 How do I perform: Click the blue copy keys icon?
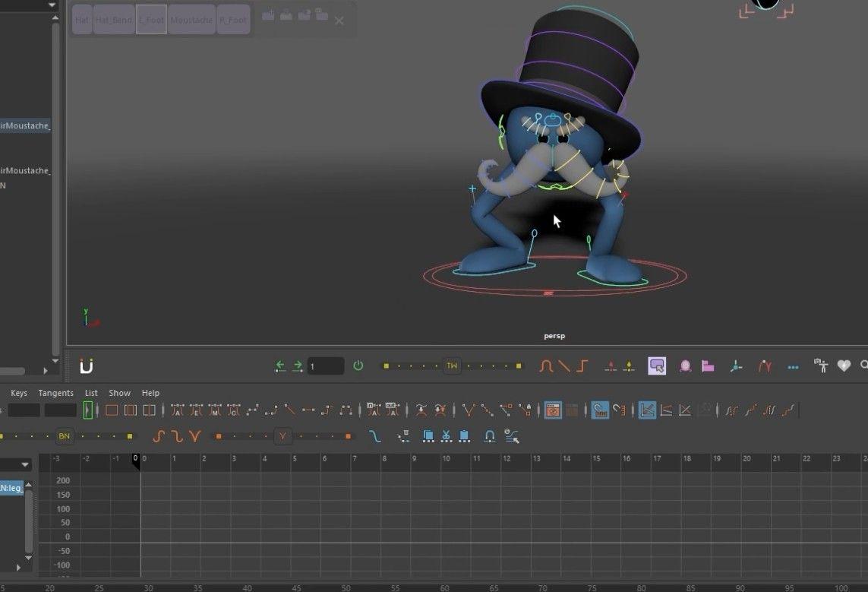point(428,436)
